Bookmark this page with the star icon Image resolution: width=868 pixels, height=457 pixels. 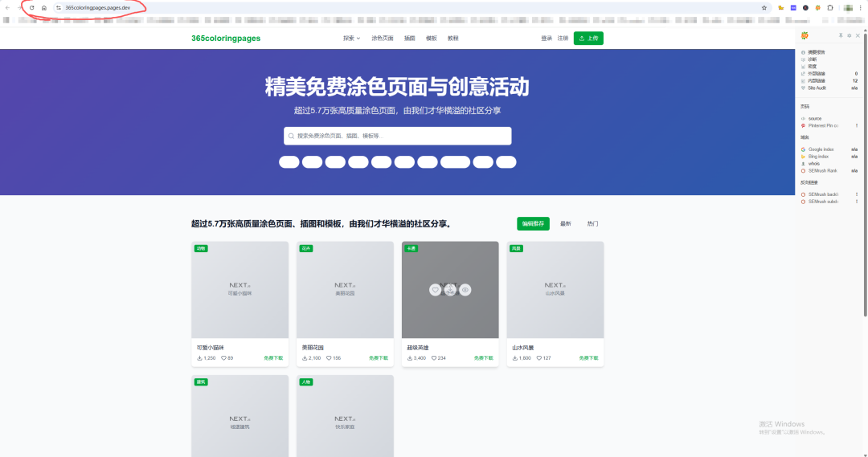764,8
